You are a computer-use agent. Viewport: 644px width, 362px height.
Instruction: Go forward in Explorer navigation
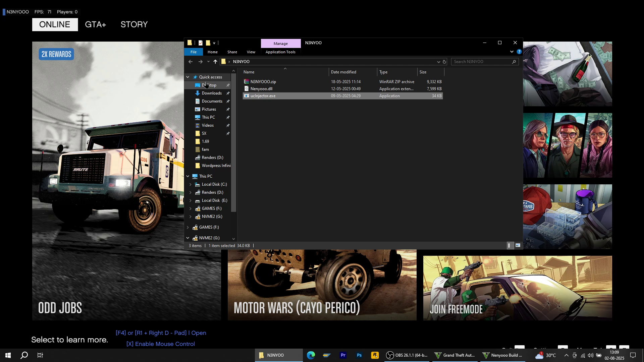[x=200, y=62]
